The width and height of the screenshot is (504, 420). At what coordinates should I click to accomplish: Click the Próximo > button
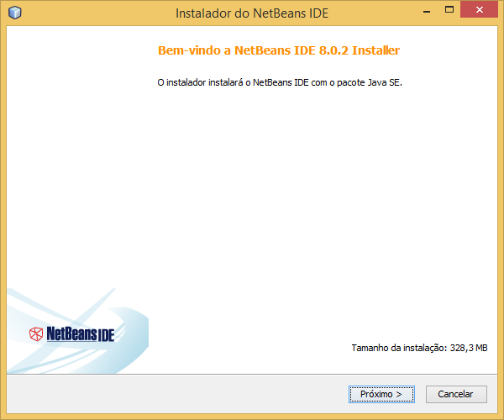tap(381, 394)
